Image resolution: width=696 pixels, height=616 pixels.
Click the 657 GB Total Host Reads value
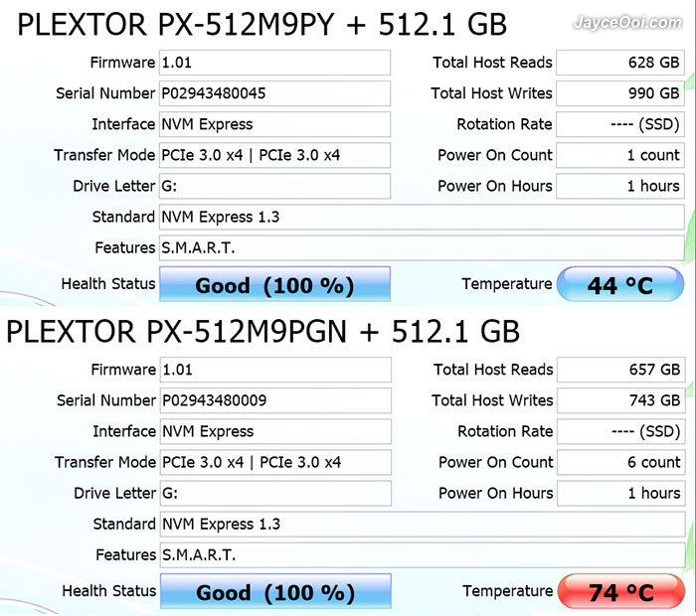[621, 370]
